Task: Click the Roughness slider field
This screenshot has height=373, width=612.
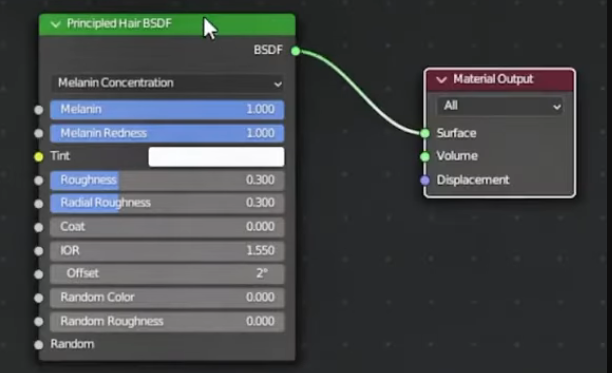Action: [x=167, y=180]
